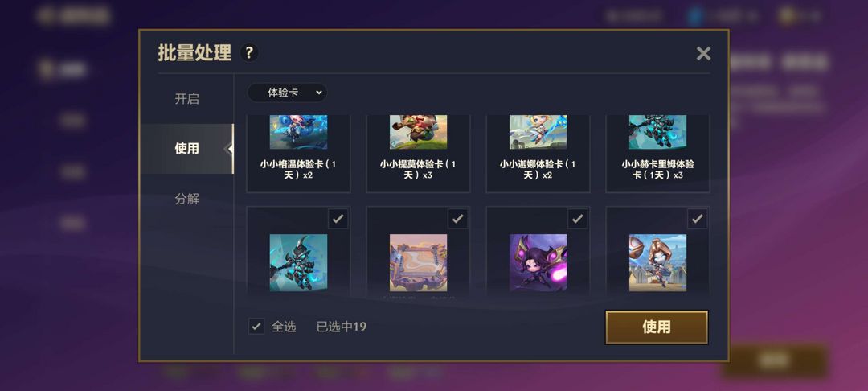Click the arena board map icon
This screenshot has width=868, height=391.
[418, 262]
